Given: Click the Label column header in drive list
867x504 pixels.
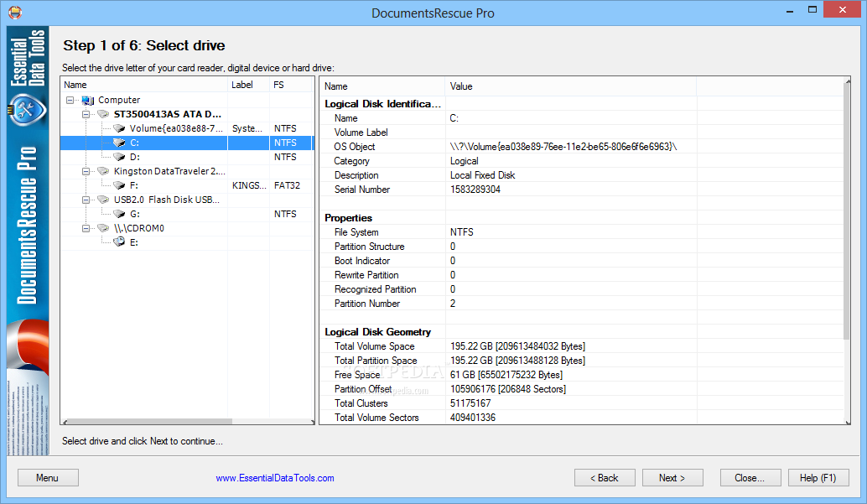Looking at the screenshot, I should pos(248,85).
